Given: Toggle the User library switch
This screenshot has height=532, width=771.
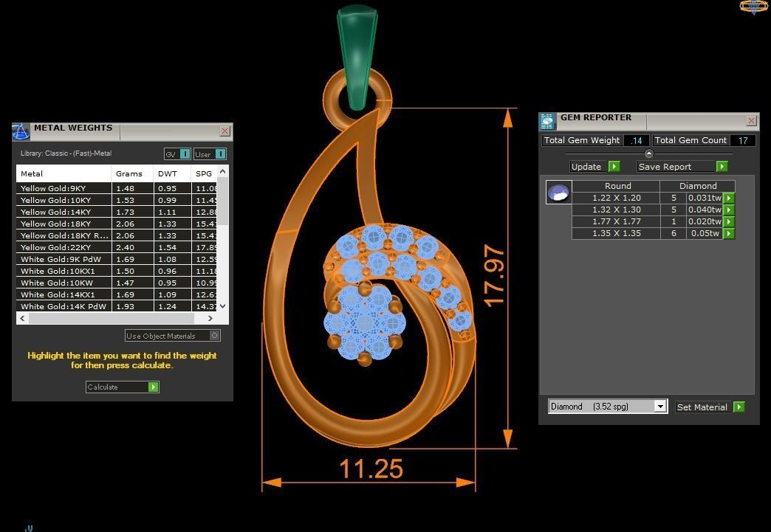Looking at the screenshot, I should [x=221, y=153].
